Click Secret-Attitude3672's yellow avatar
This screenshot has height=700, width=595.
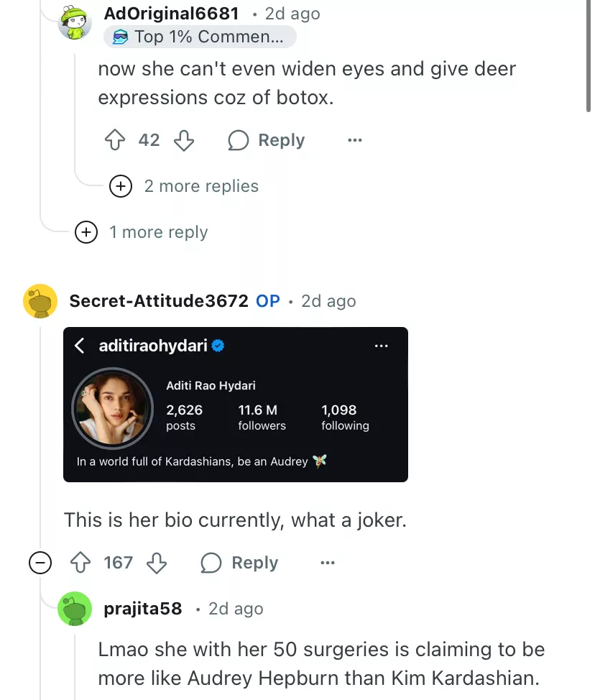coord(40,301)
